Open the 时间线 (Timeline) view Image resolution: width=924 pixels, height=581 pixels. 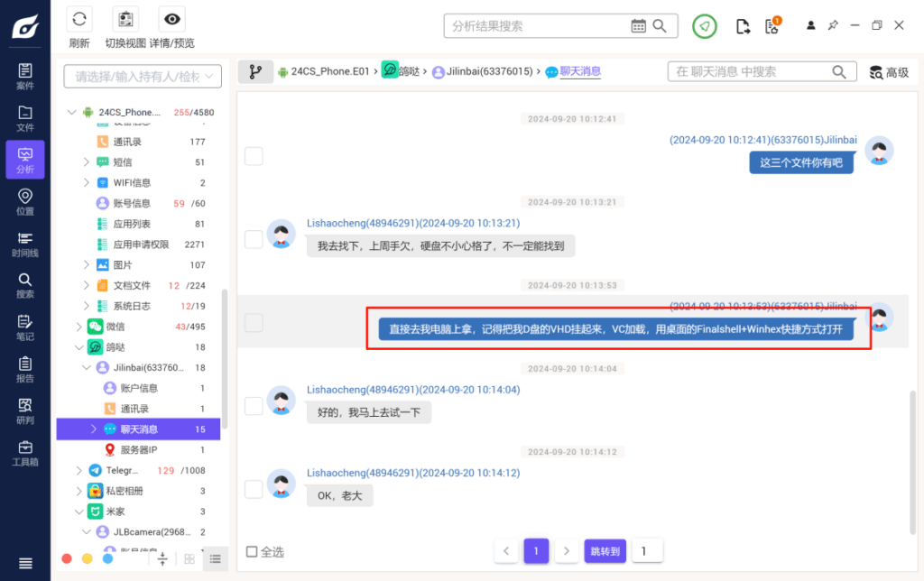tap(24, 245)
